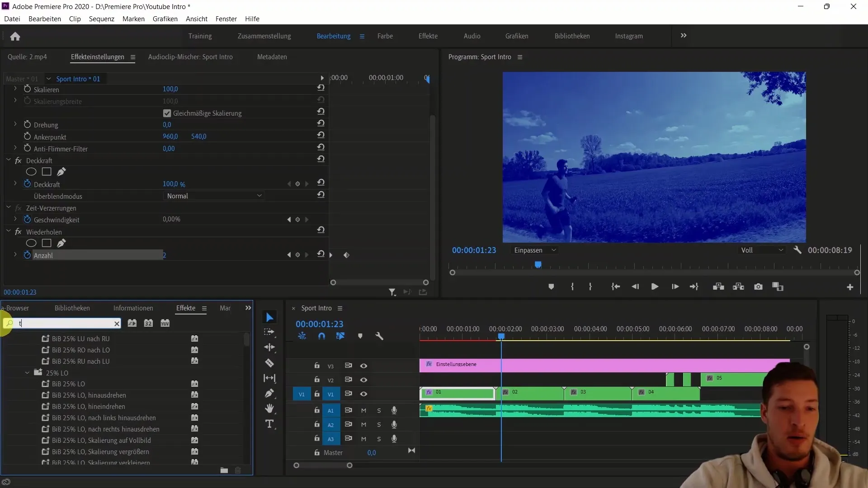This screenshot has height=488, width=868.
Task: Create ellipse mask under Deckkraft
Action: [x=31, y=172]
